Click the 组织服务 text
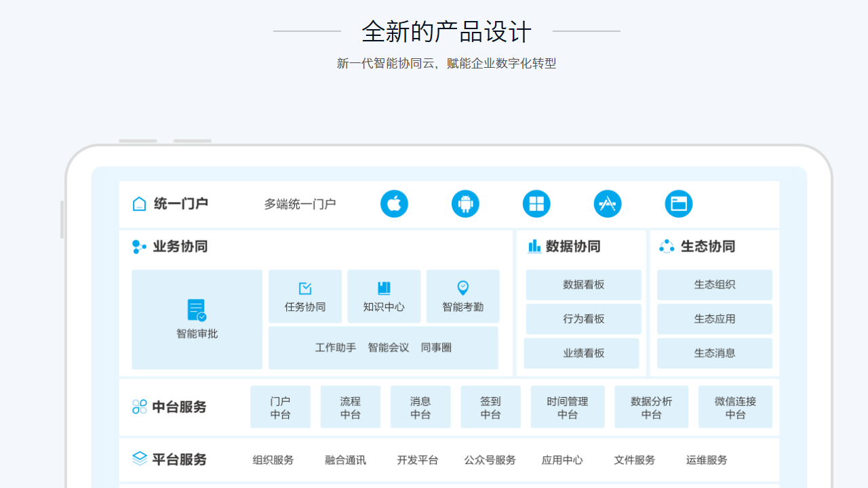The image size is (868, 488). click(x=273, y=460)
